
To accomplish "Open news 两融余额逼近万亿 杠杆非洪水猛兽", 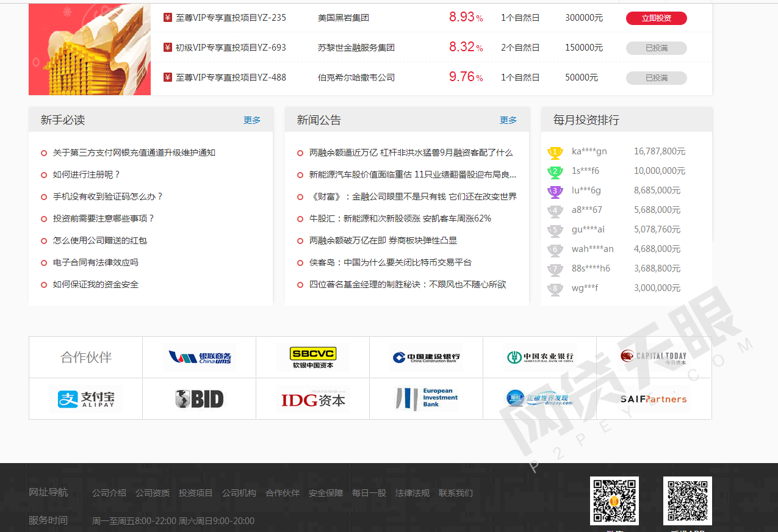I will point(411,153).
